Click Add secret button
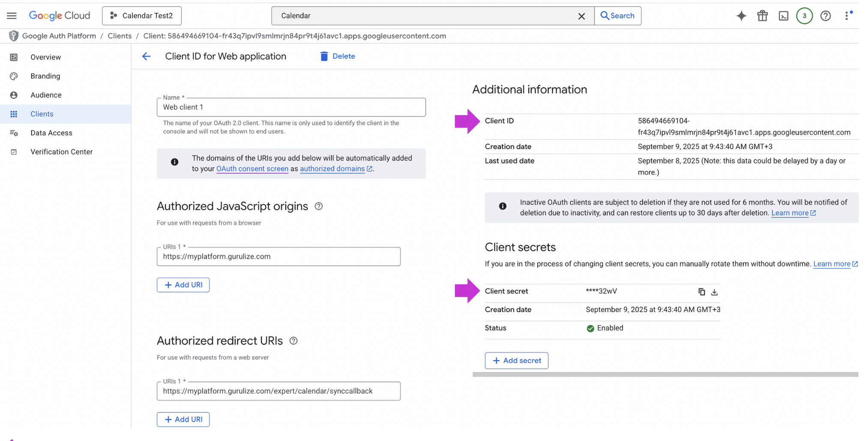Viewport: 868px width, 441px height. pos(517,361)
